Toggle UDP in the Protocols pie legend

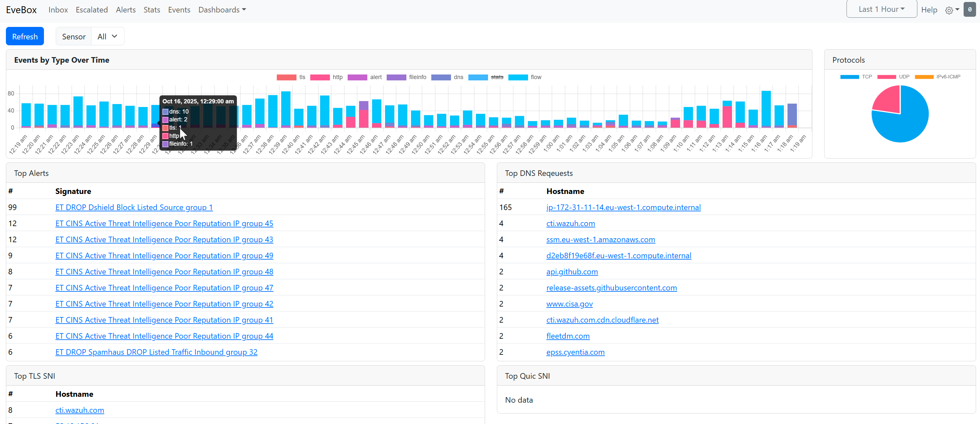[x=904, y=76]
